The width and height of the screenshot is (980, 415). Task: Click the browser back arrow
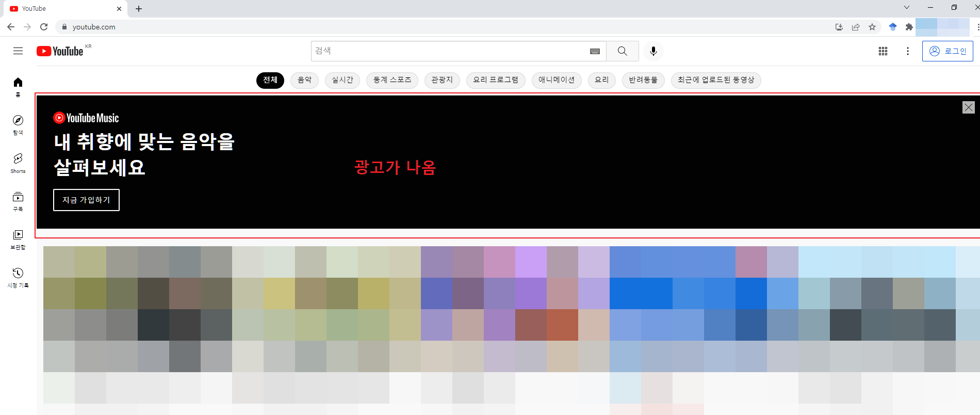tap(11, 27)
